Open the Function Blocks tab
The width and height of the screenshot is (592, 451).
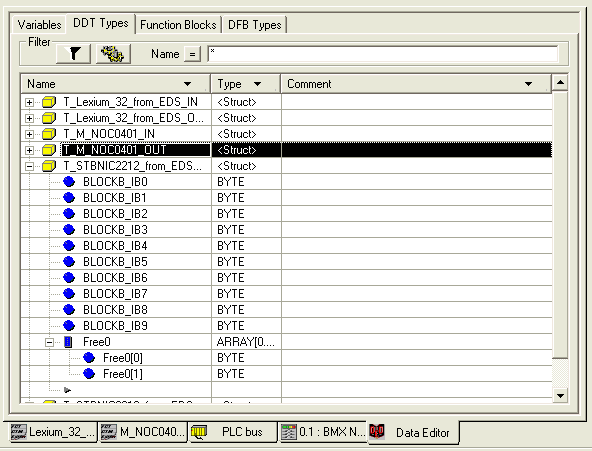point(178,25)
